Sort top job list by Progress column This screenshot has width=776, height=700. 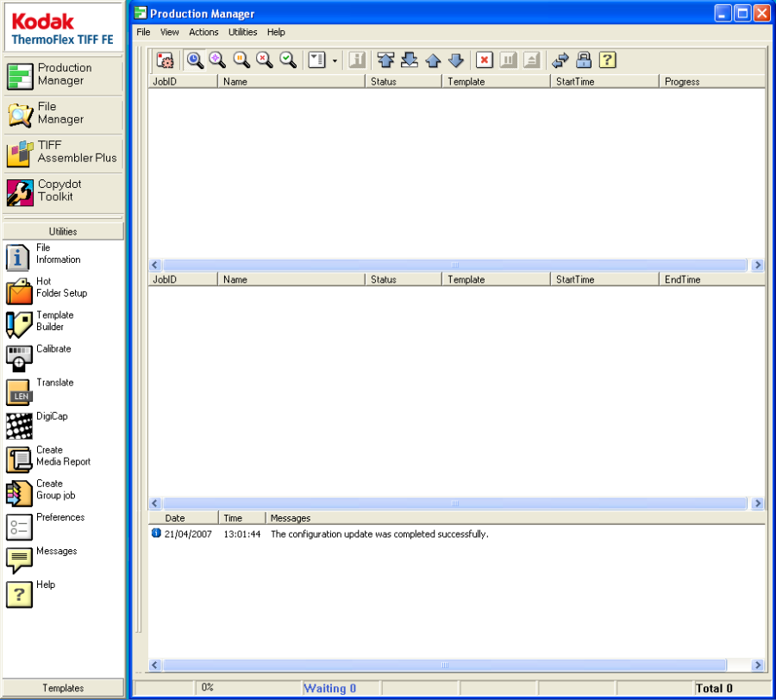tap(711, 82)
